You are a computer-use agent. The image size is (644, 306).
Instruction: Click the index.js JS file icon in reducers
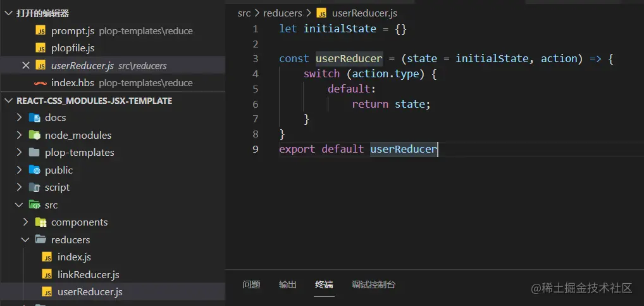(47, 257)
